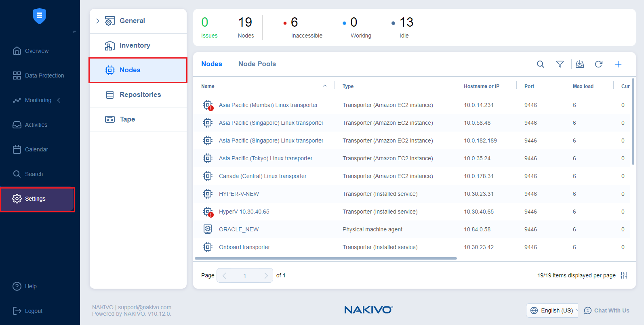
Task: Click the download/export icon in toolbar
Action: [x=579, y=64]
